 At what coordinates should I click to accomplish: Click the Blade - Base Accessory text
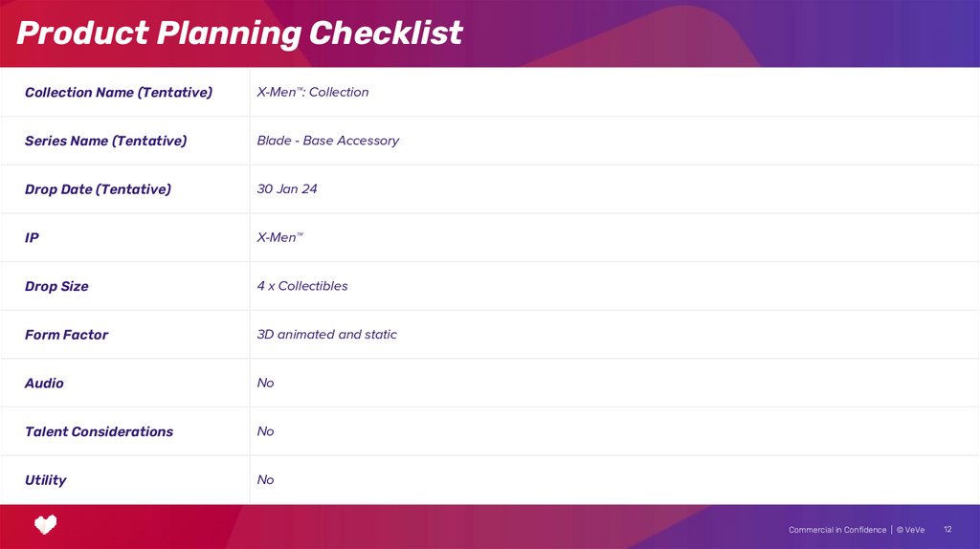click(327, 141)
